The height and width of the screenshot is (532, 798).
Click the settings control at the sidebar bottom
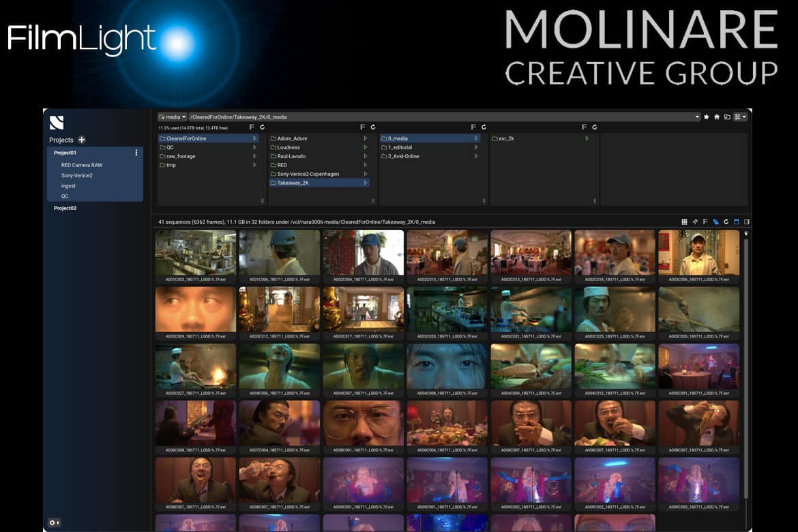pyautogui.click(x=54, y=523)
